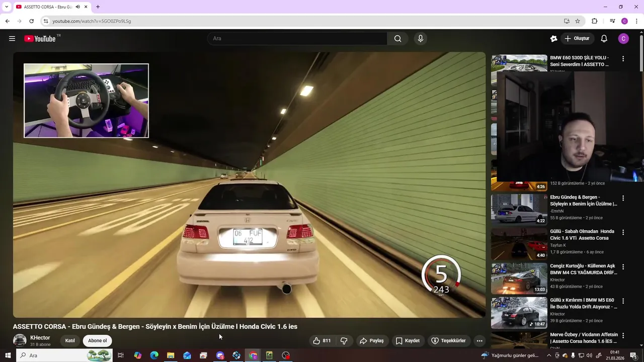
Task: Open Chrome three-dot menu
Action: 636,21
